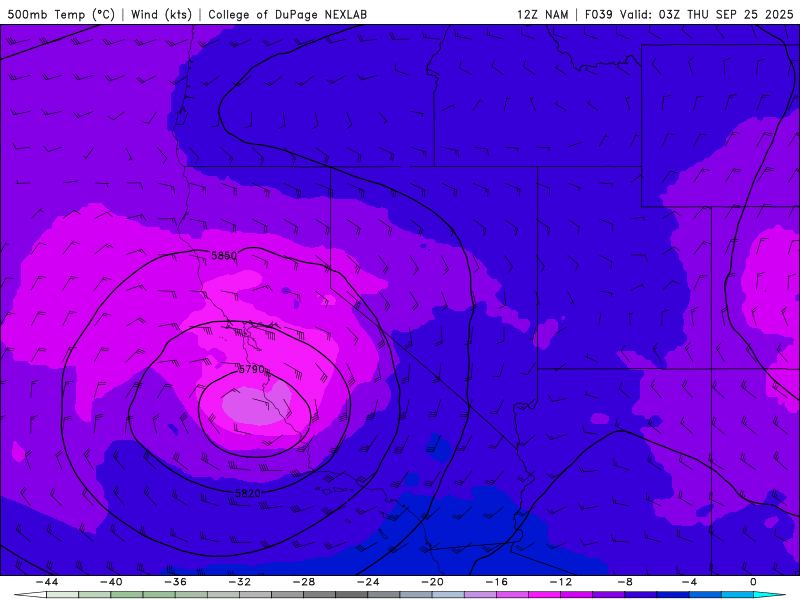Select the 'Wind (kts)' header text

pos(161,14)
